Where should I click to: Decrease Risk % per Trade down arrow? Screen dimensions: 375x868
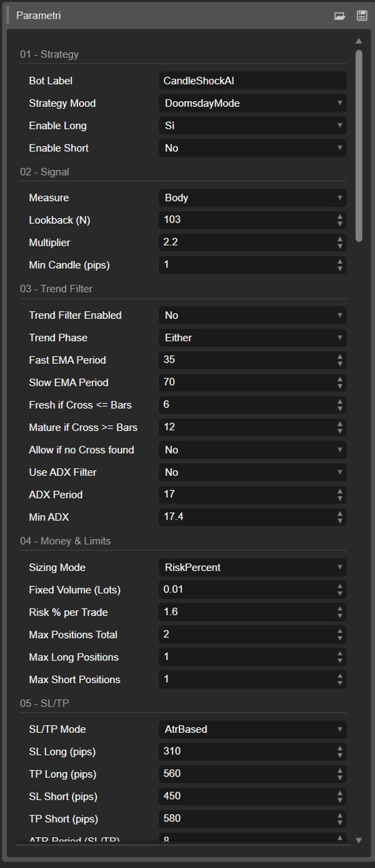340,615
